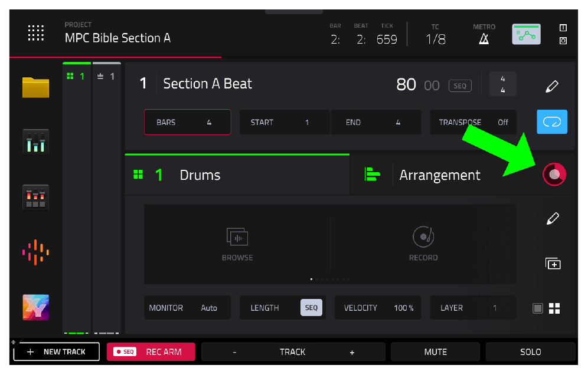Image resolution: width=588 pixels, height=375 pixels.
Task: Open the XY pad effects icon
Action: pos(35,308)
